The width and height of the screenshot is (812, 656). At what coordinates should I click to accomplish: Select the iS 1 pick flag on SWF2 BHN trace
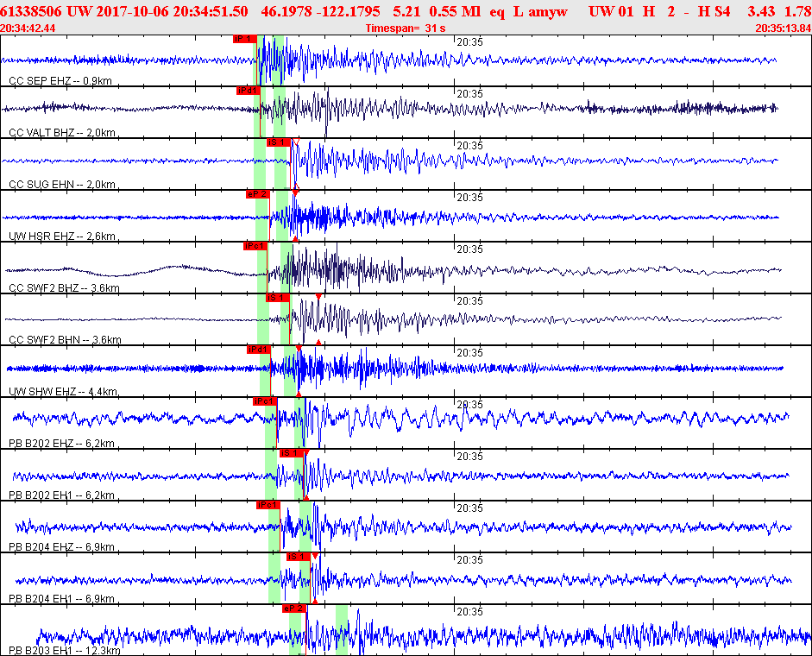coord(278,298)
